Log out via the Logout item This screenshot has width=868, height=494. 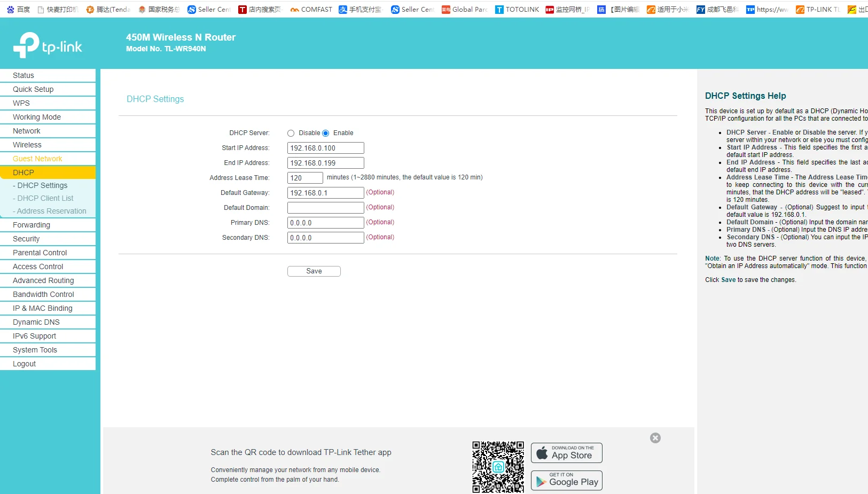pos(48,364)
